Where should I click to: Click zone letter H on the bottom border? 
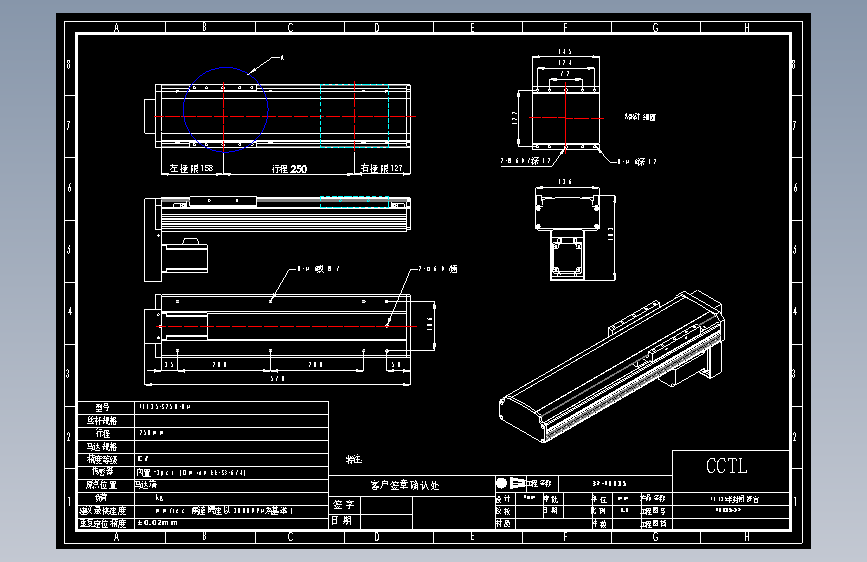(746, 537)
